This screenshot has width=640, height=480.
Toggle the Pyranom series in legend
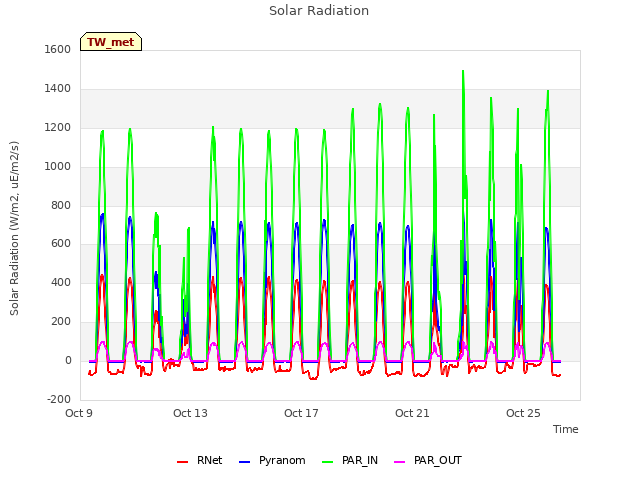click(272, 460)
